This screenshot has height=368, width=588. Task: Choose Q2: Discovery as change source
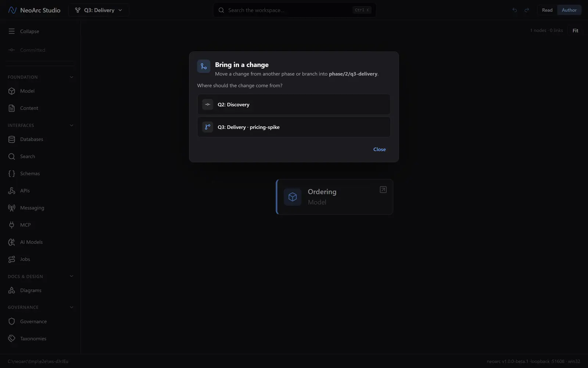coord(294,105)
